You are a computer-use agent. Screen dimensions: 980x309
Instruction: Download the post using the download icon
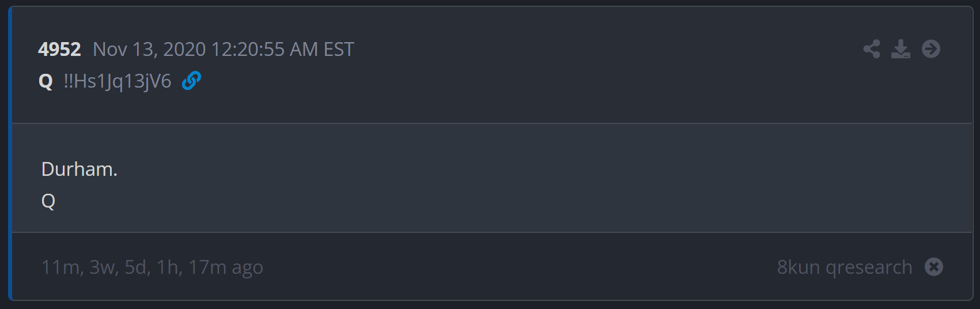click(x=900, y=49)
